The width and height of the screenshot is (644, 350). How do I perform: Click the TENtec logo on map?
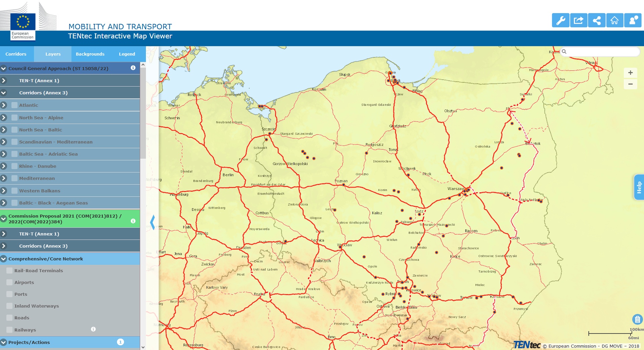[527, 345]
